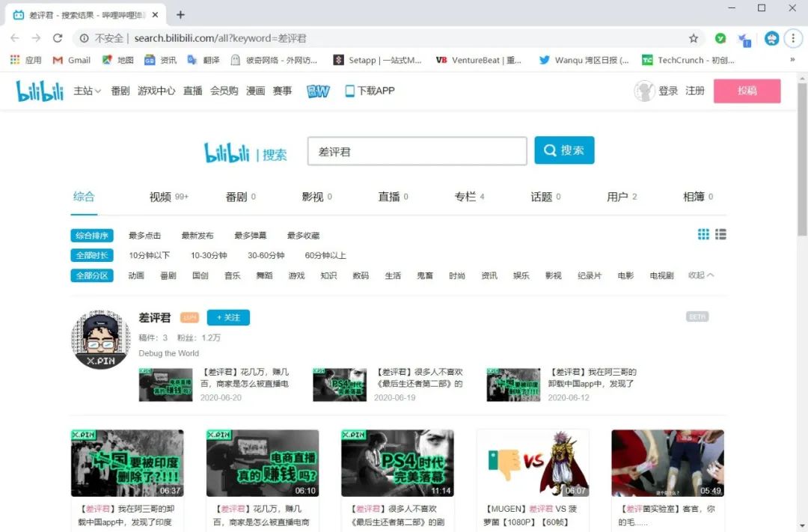Select the 游戏 category filter
808x532 pixels.
[x=296, y=275]
